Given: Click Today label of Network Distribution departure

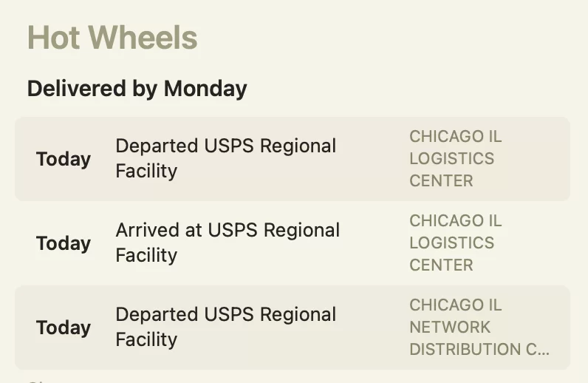Looking at the screenshot, I should pos(64,328).
